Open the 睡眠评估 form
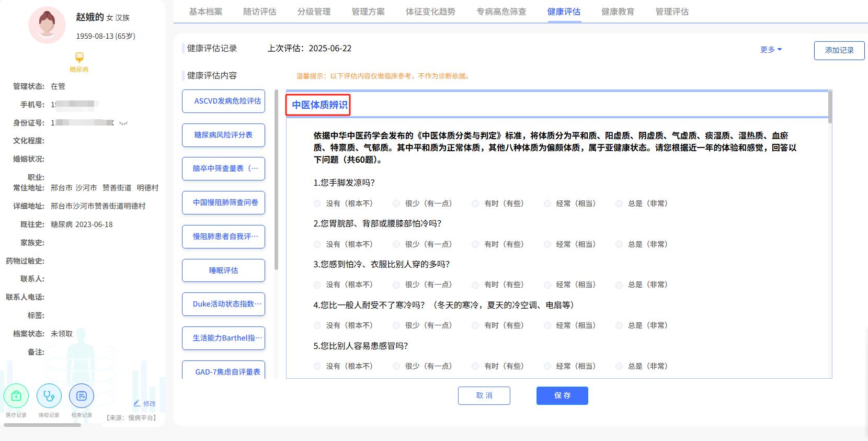 (223, 270)
